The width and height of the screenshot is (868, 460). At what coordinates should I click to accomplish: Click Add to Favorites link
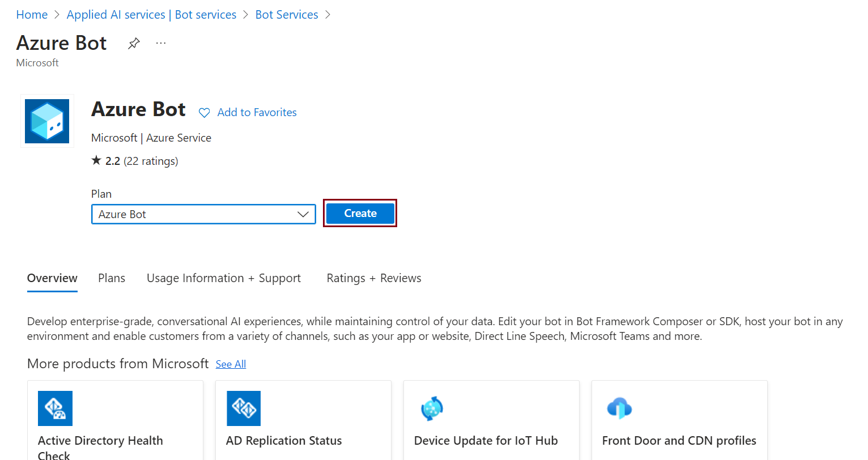click(x=257, y=113)
